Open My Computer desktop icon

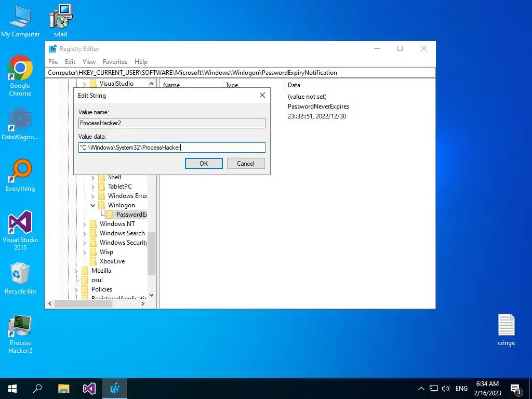tap(20, 21)
